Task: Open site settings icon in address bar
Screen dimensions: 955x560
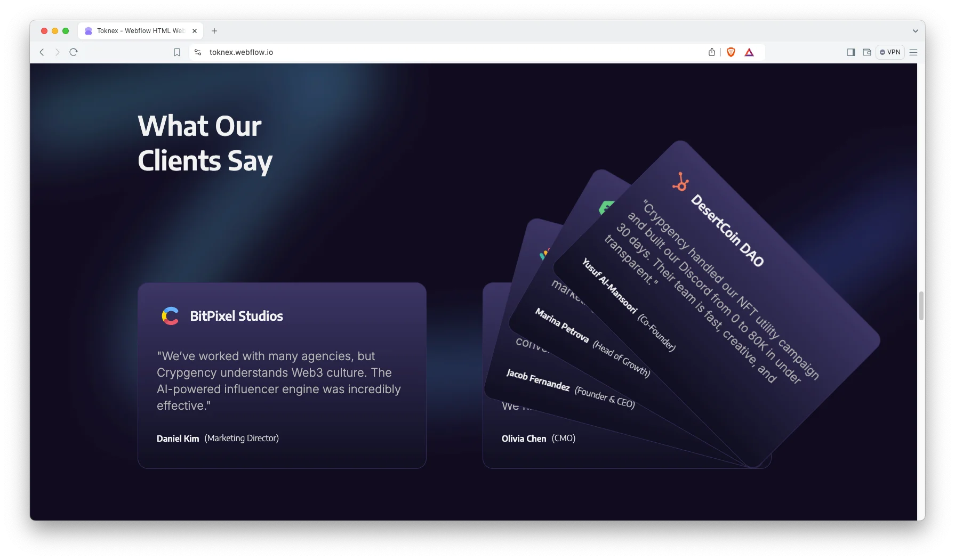Action: 198,52
